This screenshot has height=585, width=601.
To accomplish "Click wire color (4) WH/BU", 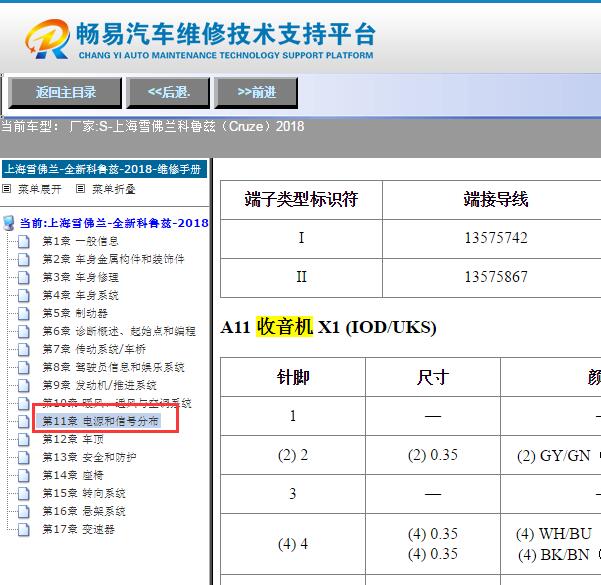I will click(x=554, y=534).
